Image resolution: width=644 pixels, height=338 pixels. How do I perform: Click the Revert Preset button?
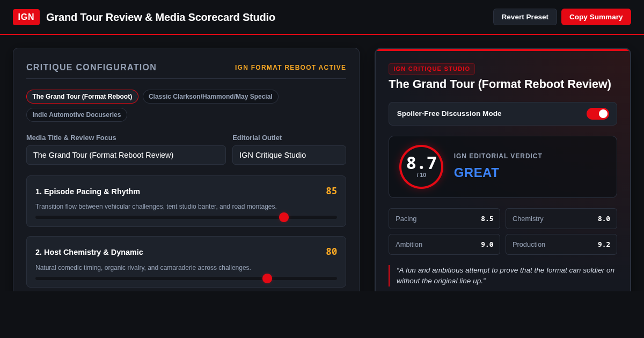click(x=525, y=17)
